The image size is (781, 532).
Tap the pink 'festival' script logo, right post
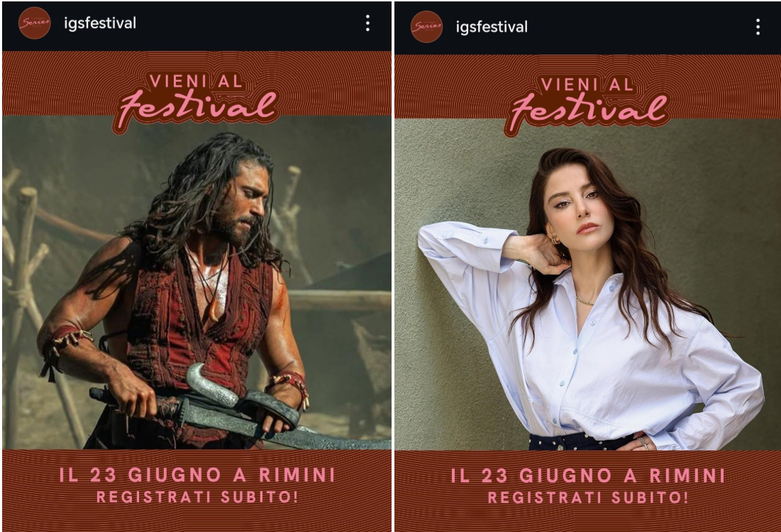click(x=588, y=113)
